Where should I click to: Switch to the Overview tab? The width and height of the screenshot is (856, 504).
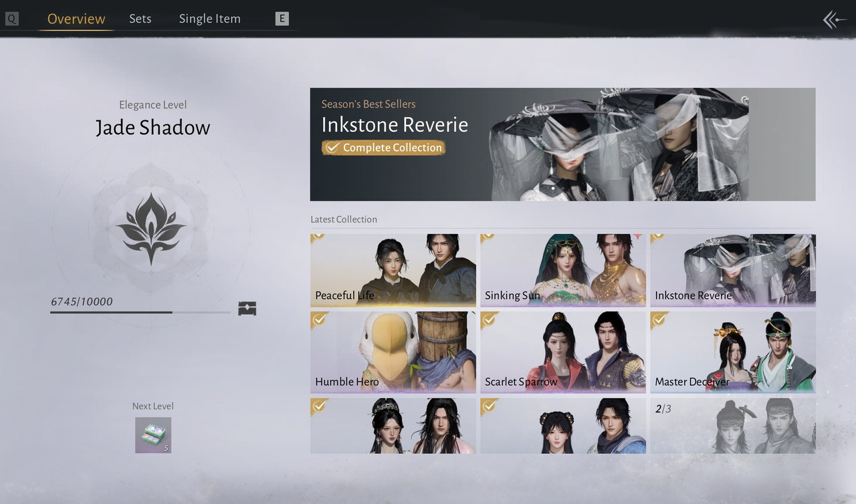tap(76, 19)
